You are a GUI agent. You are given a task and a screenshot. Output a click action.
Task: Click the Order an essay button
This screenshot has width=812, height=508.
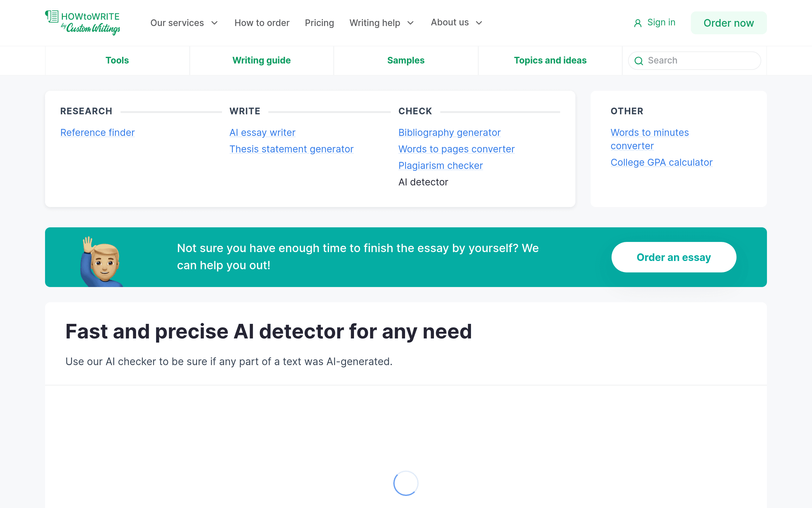(x=674, y=257)
